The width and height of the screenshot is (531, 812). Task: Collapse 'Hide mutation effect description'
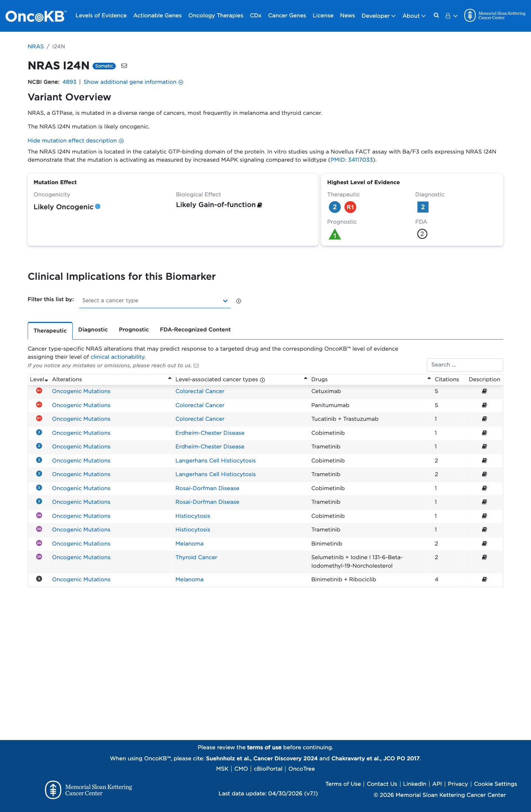[x=76, y=141]
